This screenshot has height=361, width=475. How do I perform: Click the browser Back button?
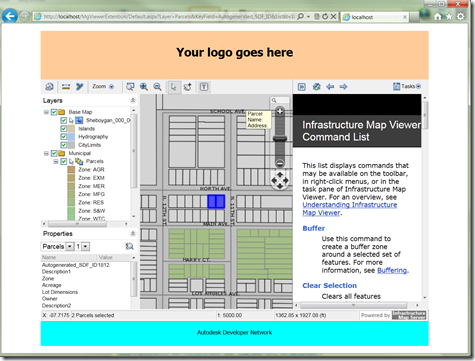10,16
